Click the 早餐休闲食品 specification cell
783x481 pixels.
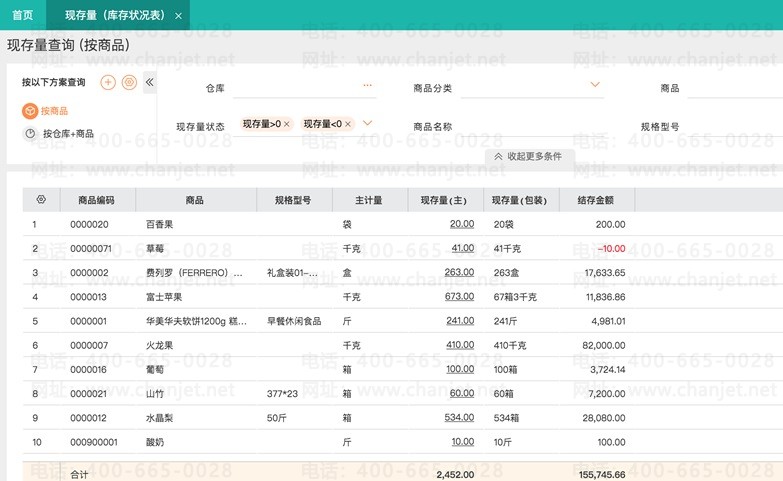click(294, 321)
